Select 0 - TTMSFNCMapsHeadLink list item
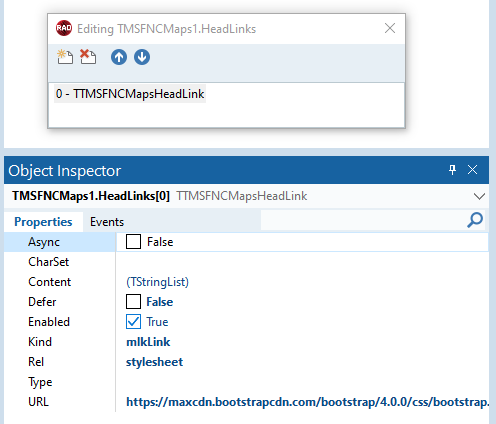 pyautogui.click(x=130, y=94)
